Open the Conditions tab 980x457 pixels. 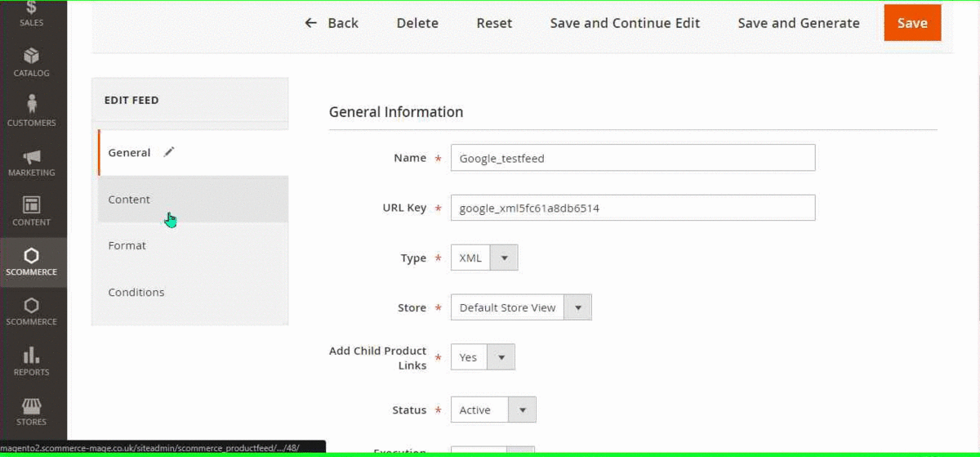[136, 292]
